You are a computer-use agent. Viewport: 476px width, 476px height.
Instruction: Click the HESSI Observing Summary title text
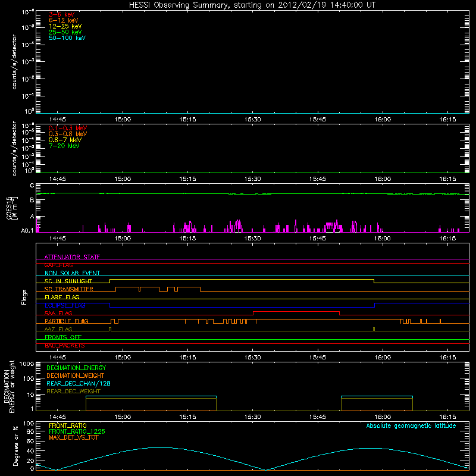tap(252, 5)
